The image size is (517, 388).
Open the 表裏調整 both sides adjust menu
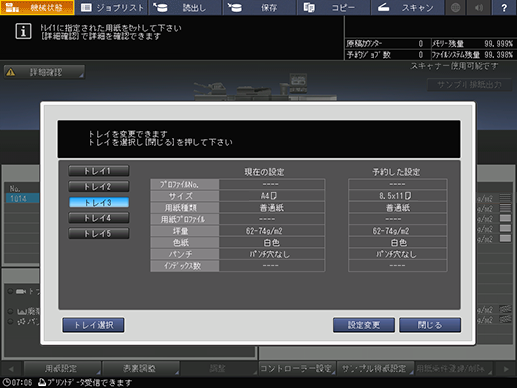click(x=140, y=368)
